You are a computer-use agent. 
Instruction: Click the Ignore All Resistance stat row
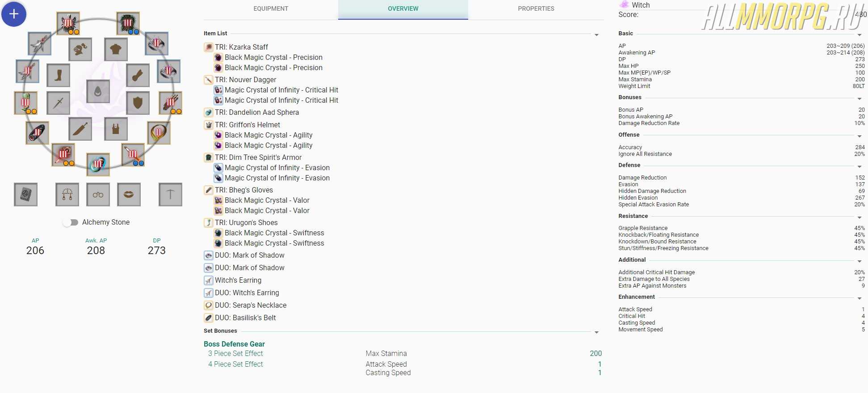[742, 154]
